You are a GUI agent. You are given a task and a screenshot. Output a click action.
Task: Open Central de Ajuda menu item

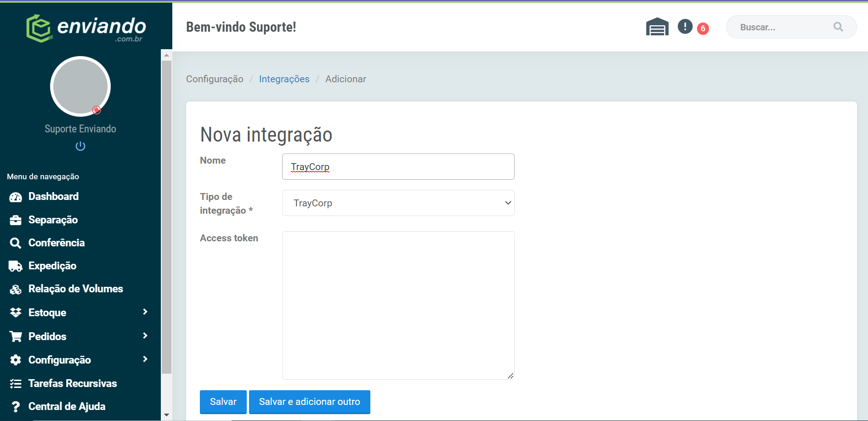coord(67,406)
